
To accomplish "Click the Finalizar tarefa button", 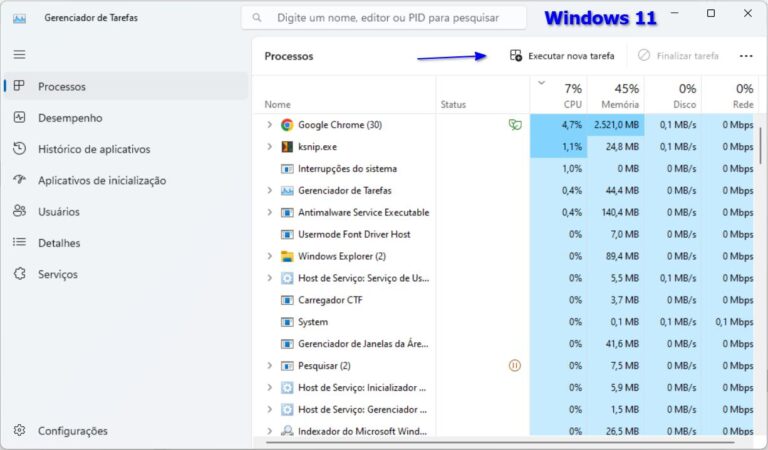I will point(678,56).
